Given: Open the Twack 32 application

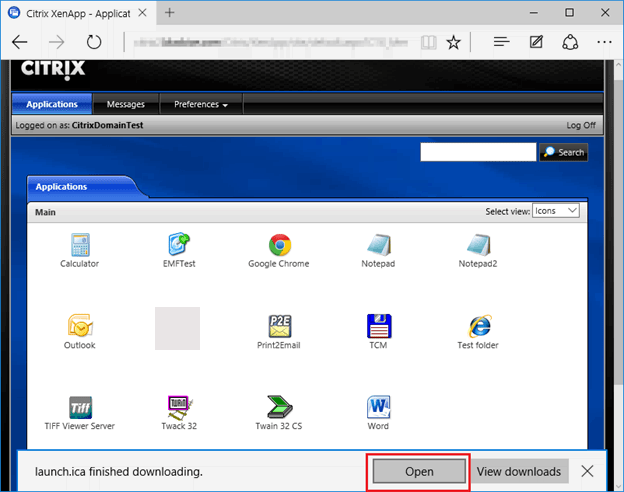Looking at the screenshot, I should click(x=179, y=413).
